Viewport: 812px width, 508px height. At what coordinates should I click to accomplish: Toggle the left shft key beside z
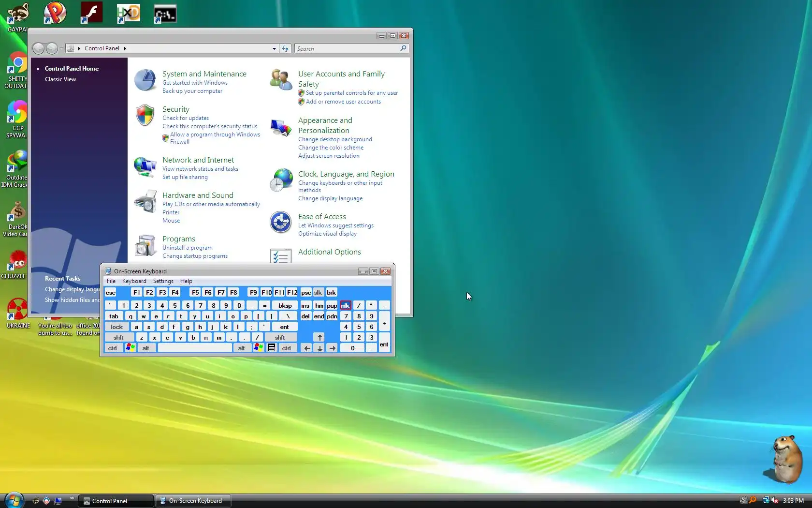pos(119,337)
